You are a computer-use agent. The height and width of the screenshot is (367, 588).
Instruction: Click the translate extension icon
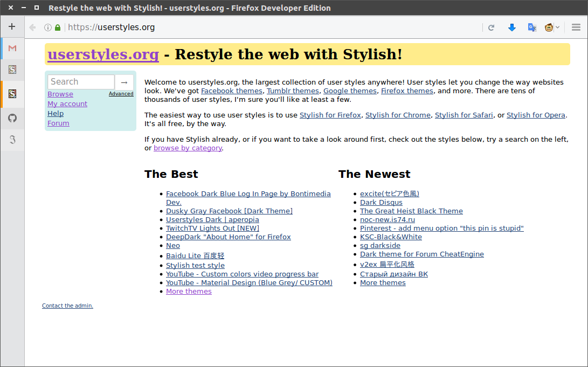pos(532,27)
